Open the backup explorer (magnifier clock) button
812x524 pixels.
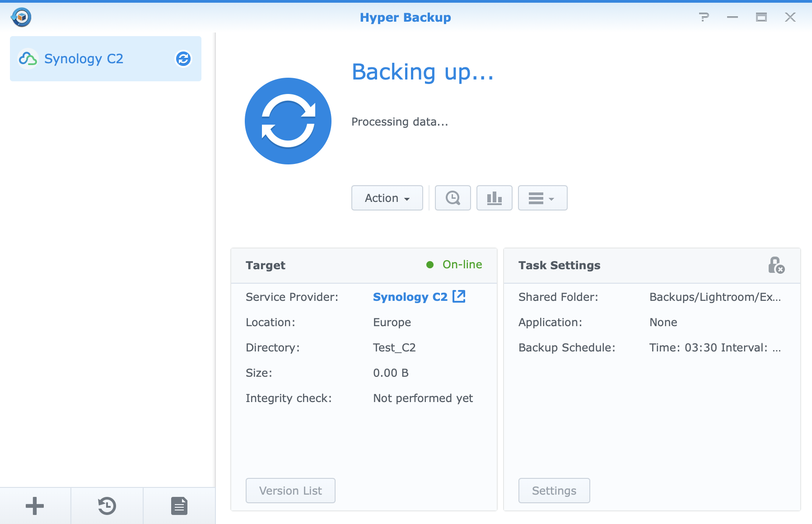point(453,198)
